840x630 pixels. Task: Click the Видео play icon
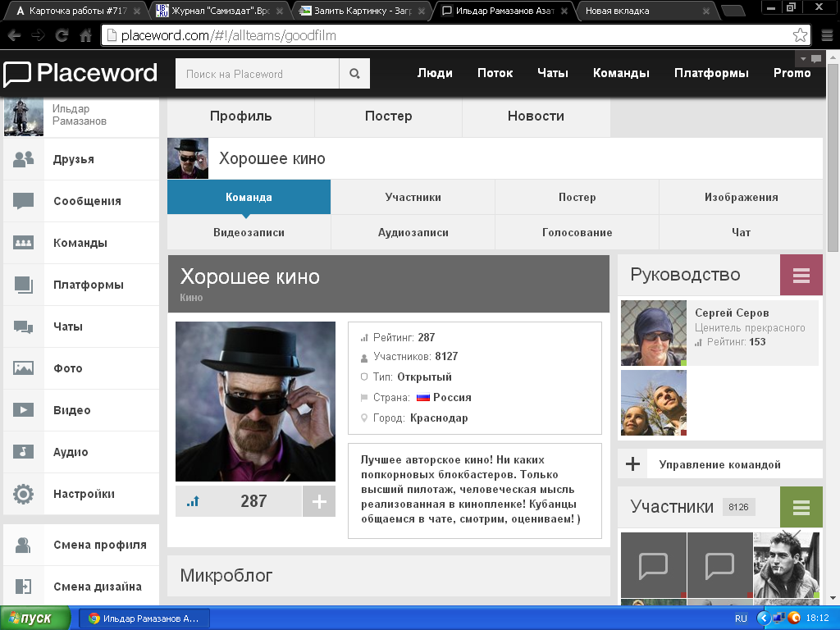[x=23, y=410]
